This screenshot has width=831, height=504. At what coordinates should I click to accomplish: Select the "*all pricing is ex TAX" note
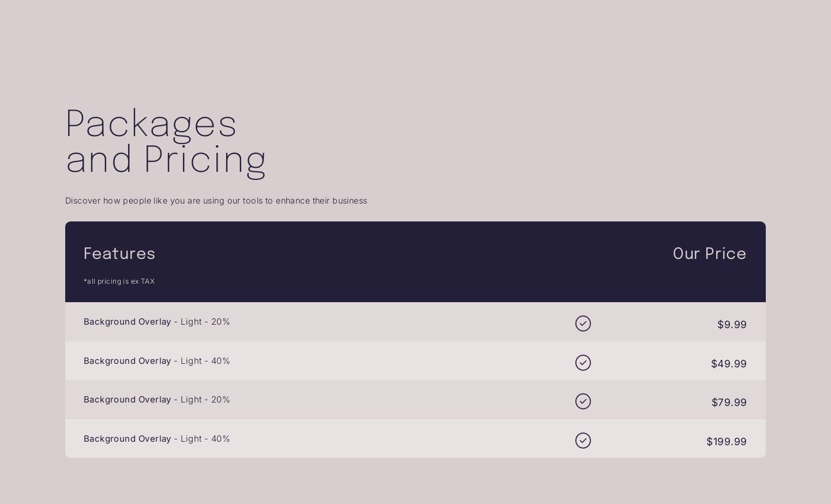119,281
